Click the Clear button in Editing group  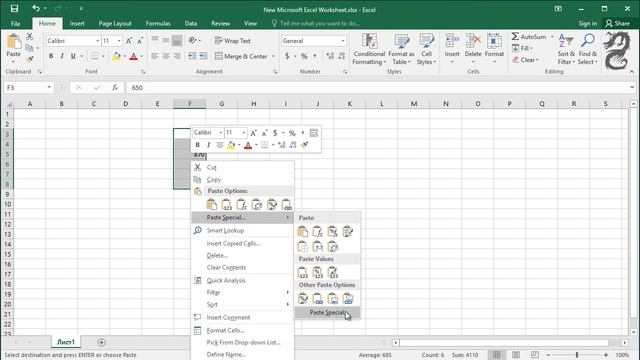pos(526,60)
